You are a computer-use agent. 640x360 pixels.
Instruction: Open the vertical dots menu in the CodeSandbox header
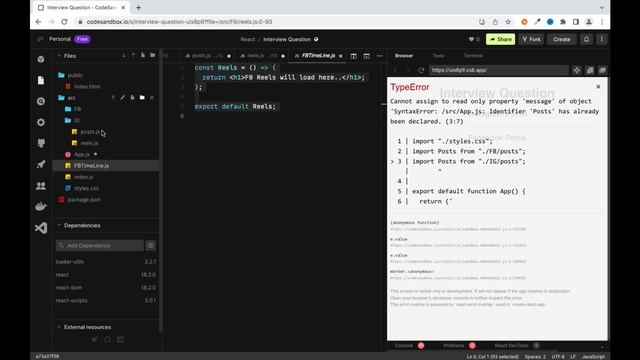[x=602, y=39]
